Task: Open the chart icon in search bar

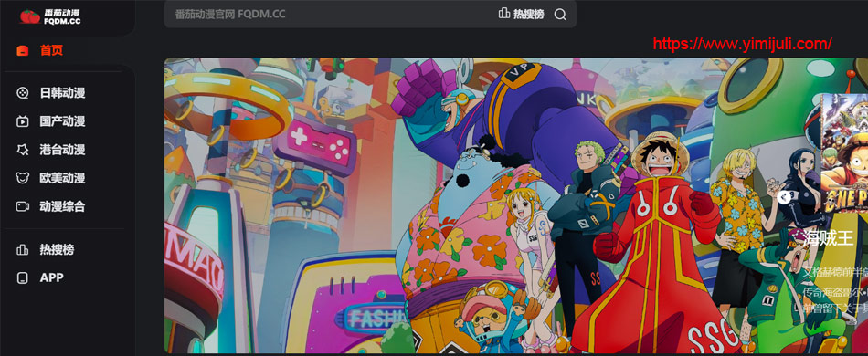Action: 503,14
